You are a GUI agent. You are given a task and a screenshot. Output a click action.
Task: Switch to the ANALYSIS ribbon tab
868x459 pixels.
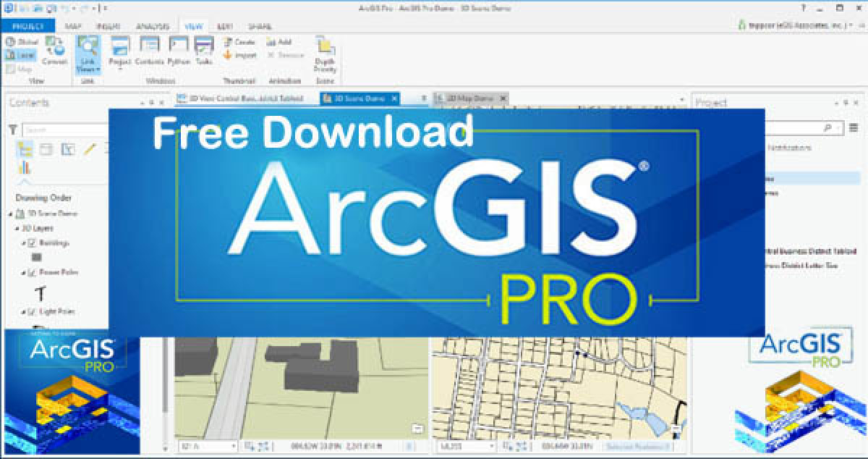coord(152,26)
